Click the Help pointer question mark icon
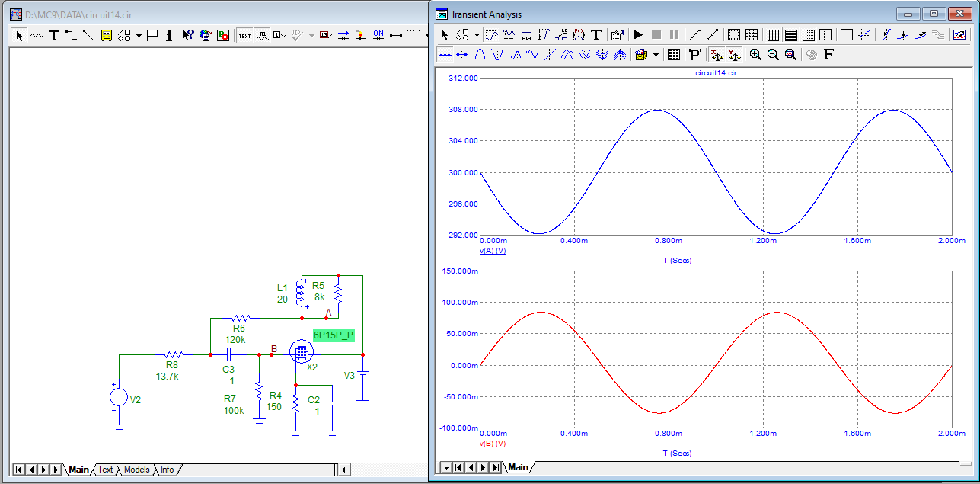The width and height of the screenshot is (980, 484). (x=187, y=35)
